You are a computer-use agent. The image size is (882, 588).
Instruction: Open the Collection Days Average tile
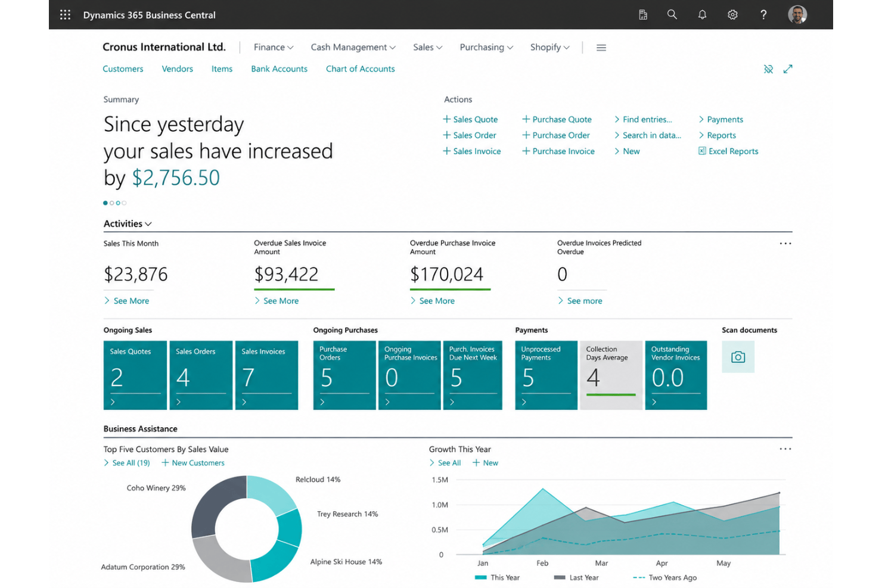click(x=611, y=375)
